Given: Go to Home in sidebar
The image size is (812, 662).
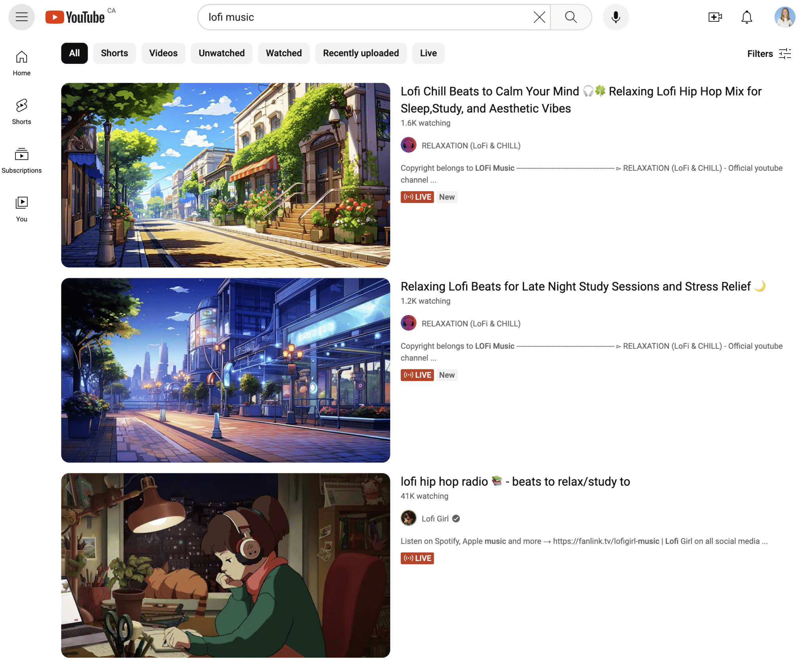Looking at the screenshot, I should [21, 63].
